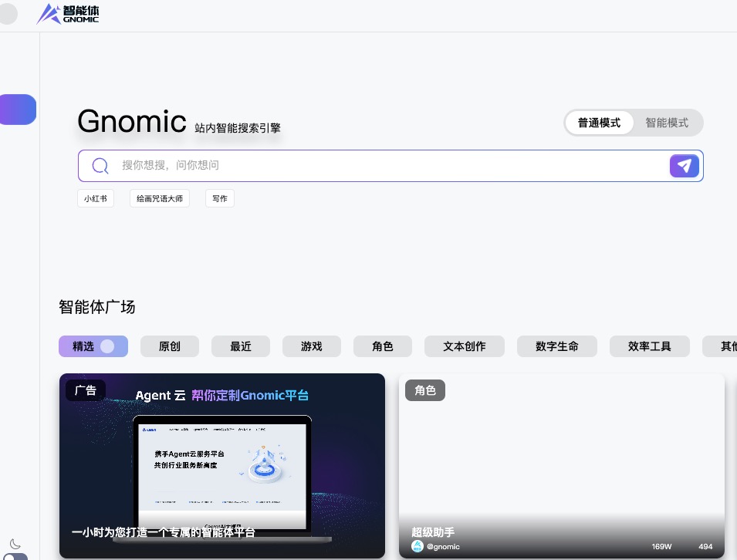Choose the 小红书 suggestion tag
The height and width of the screenshot is (560, 737).
pos(96,198)
